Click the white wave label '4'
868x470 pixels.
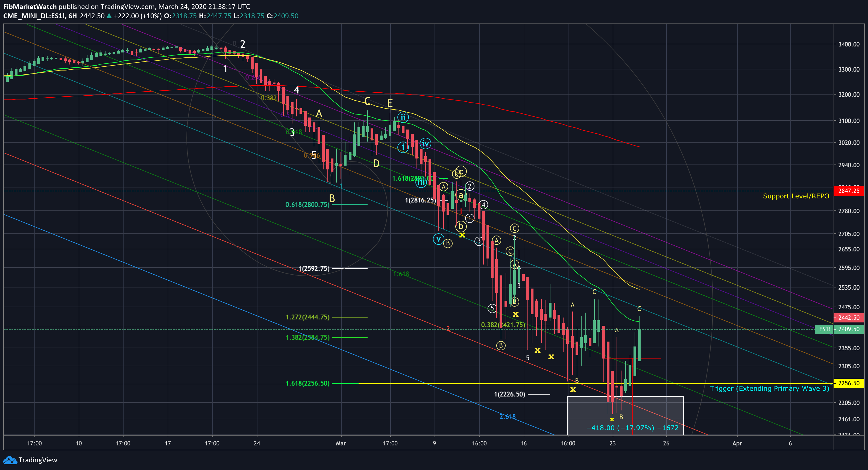pyautogui.click(x=297, y=90)
